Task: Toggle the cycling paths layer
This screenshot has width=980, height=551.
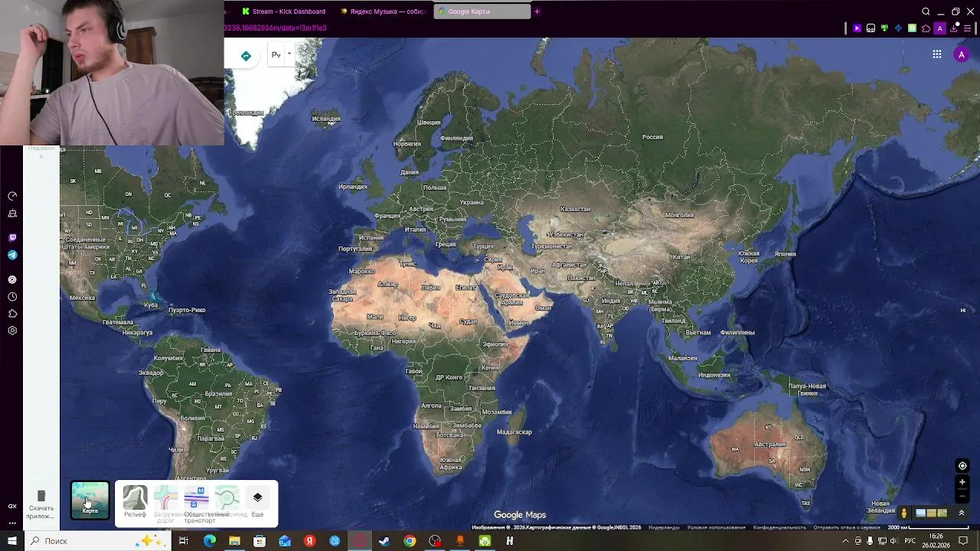Action: point(227,502)
